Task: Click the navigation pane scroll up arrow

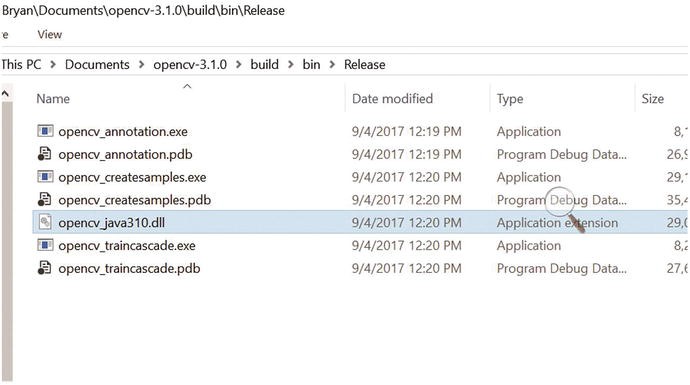Action: click(5, 93)
